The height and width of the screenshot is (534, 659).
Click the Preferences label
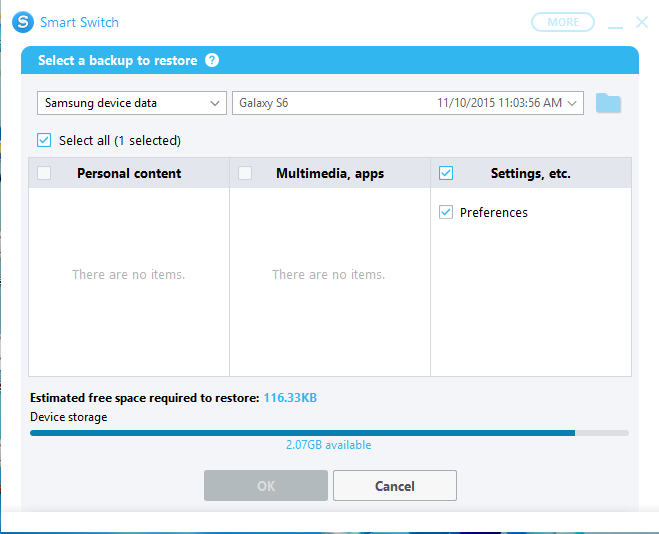click(493, 213)
